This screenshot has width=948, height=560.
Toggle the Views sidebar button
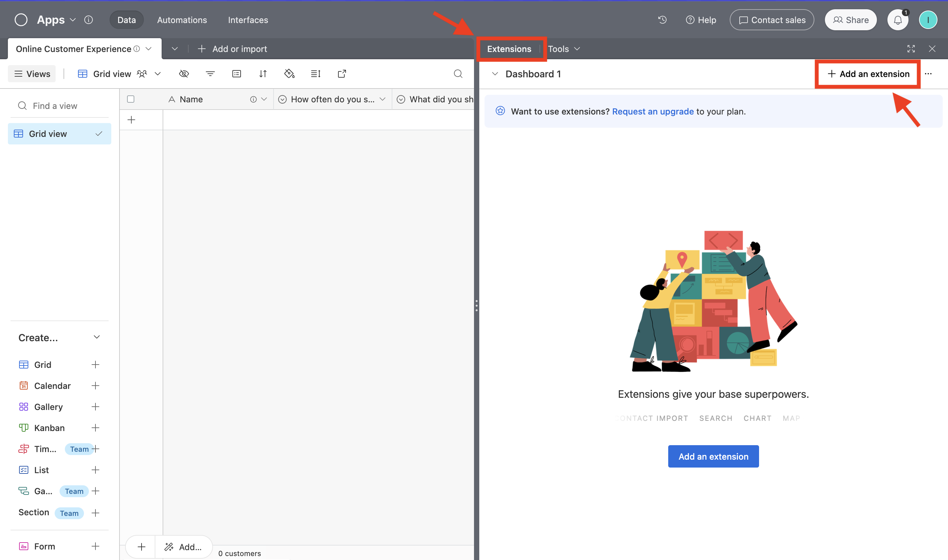32,74
